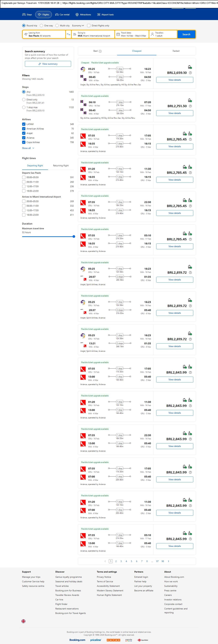Open Car rental from the top navigation
This screenshot has width=218, height=644.
(x=62, y=15)
